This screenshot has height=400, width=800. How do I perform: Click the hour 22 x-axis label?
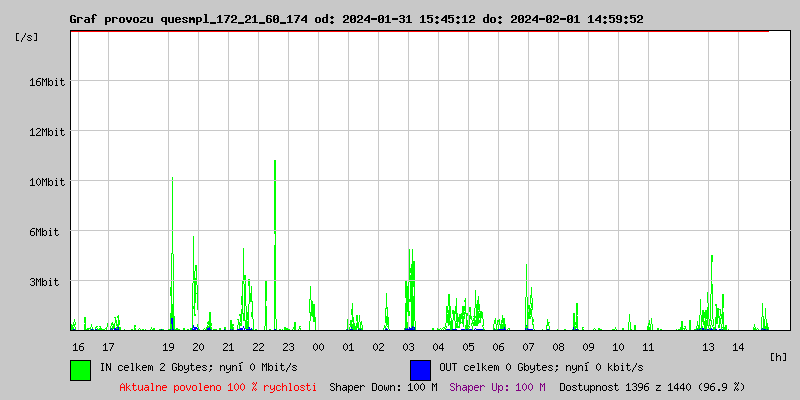(x=258, y=347)
